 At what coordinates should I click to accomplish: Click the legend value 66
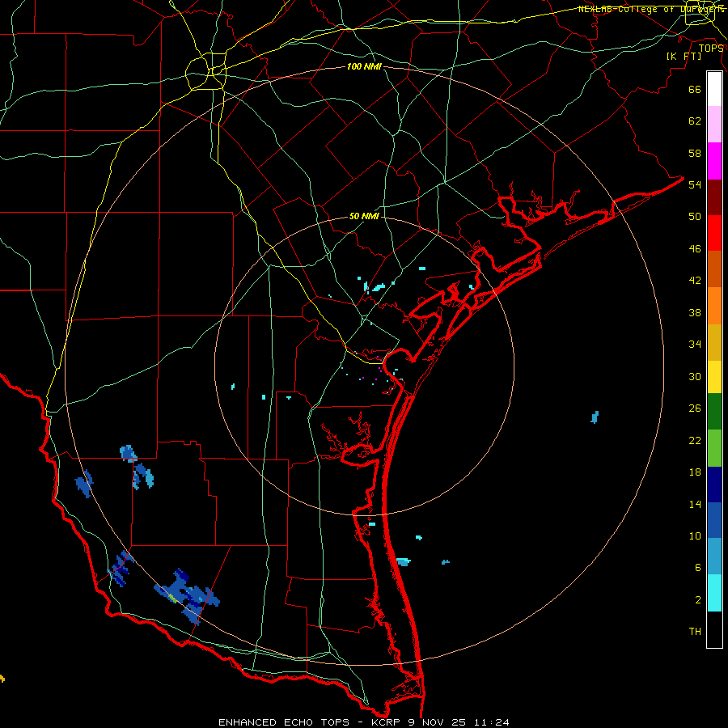(695, 89)
